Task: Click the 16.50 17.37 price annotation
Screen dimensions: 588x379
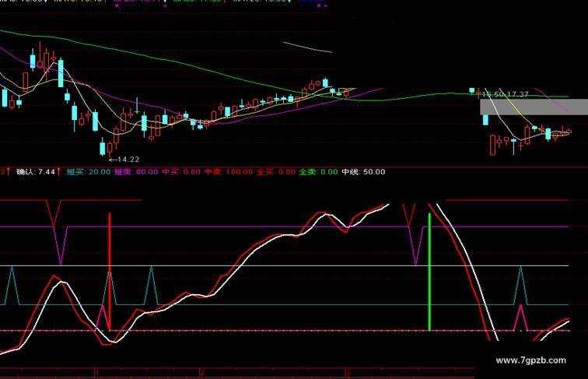Action: [x=505, y=94]
